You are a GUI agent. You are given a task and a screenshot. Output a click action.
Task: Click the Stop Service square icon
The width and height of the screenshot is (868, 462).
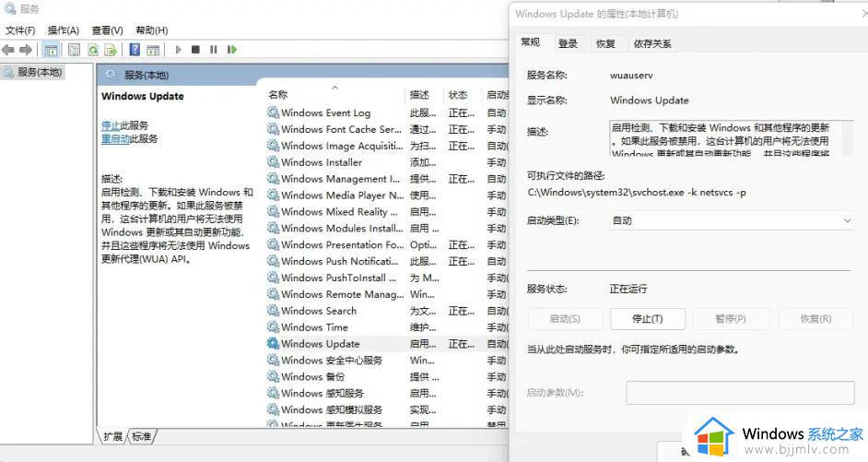(195, 50)
